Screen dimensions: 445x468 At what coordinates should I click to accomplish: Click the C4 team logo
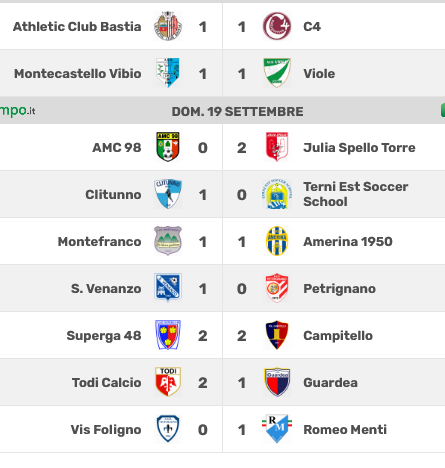(277, 26)
